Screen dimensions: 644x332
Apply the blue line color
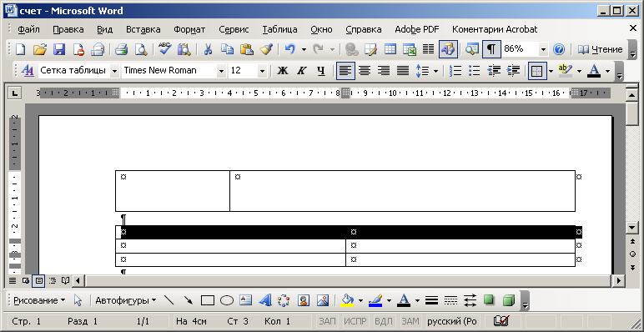(x=375, y=300)
